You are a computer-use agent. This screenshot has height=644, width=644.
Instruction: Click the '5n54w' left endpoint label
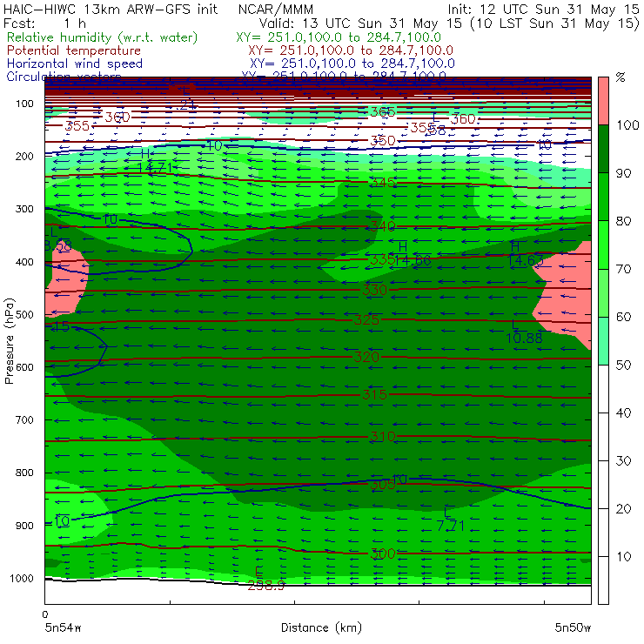64,627
